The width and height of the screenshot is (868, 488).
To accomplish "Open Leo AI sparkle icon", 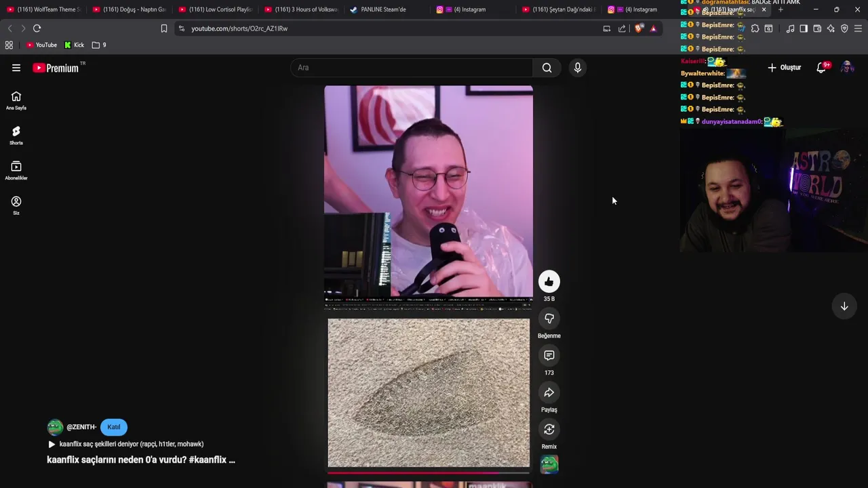I will (x=831, y=28).
